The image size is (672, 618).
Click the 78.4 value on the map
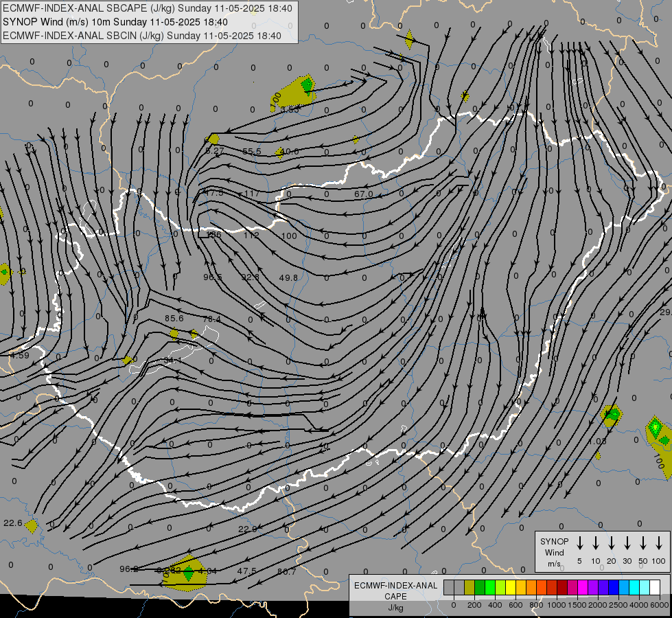pyautogui.click(x=211, y=319)
